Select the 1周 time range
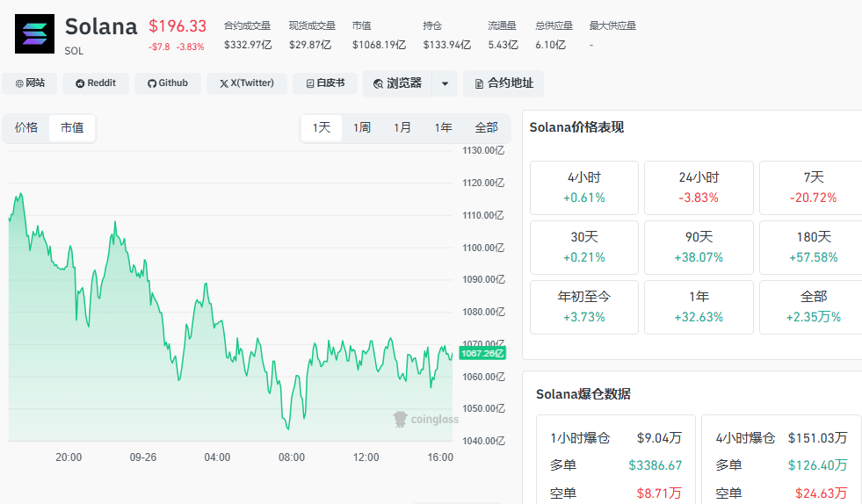862x504 pixels. pos(362,128)
